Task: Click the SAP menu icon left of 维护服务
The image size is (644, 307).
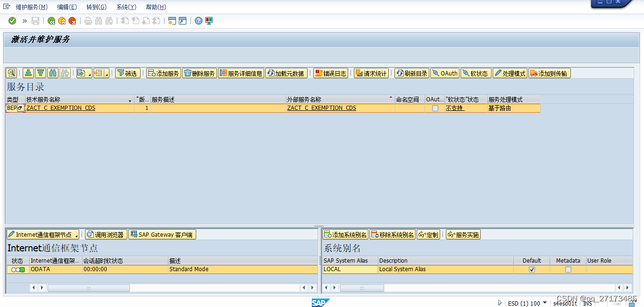Action: tap(7, 7)
